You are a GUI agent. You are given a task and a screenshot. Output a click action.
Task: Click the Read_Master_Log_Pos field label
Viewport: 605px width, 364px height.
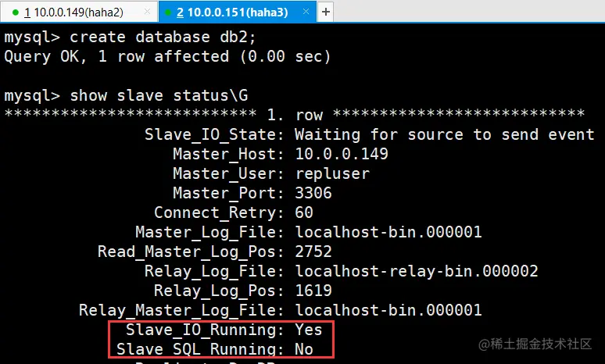click(191, 252)
